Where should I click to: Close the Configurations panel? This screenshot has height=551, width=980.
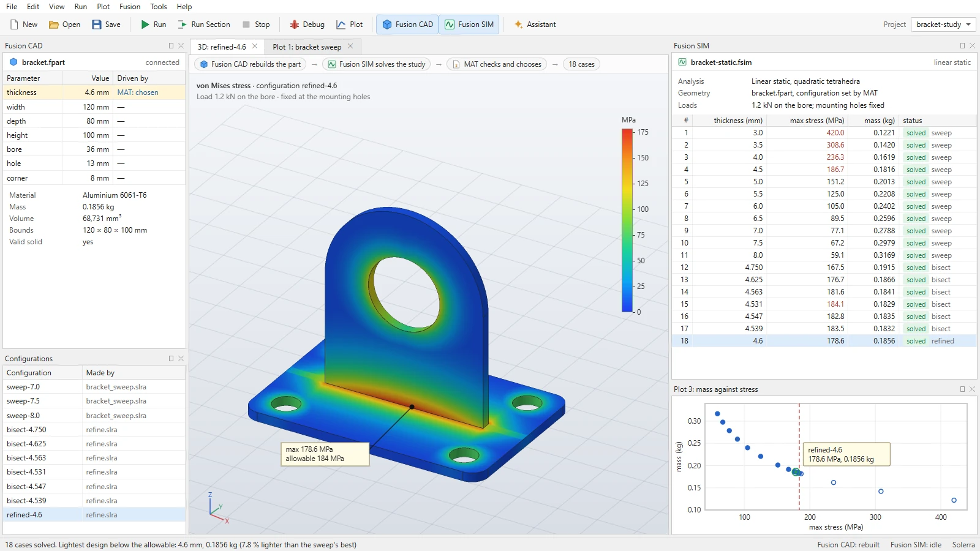pyautogui.click(x=181, y=359)
